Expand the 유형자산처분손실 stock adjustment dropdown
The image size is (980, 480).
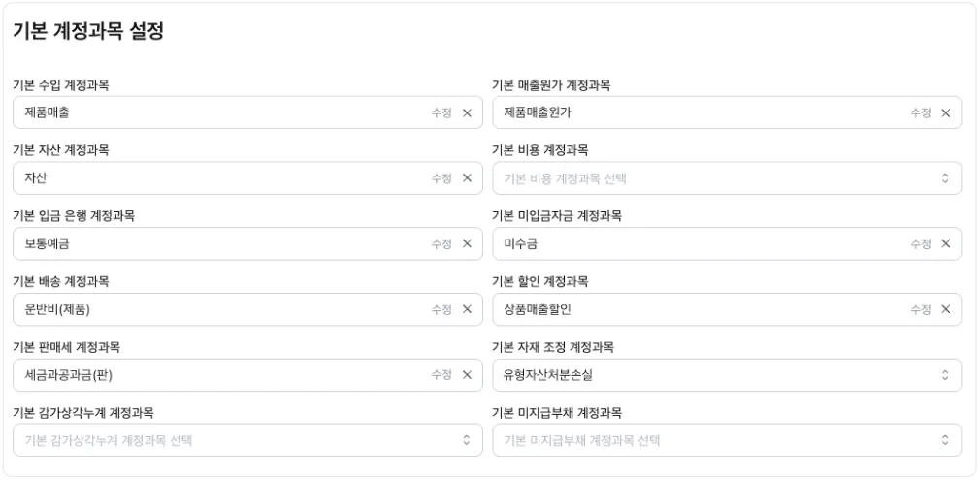(x=726, y=375)
